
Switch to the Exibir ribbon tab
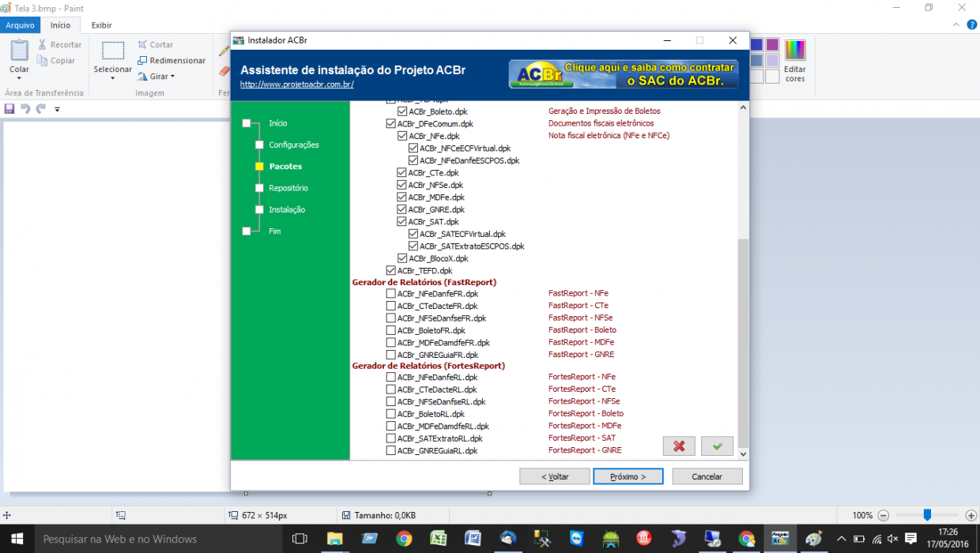pyautogui.click(x=101, y=25)
